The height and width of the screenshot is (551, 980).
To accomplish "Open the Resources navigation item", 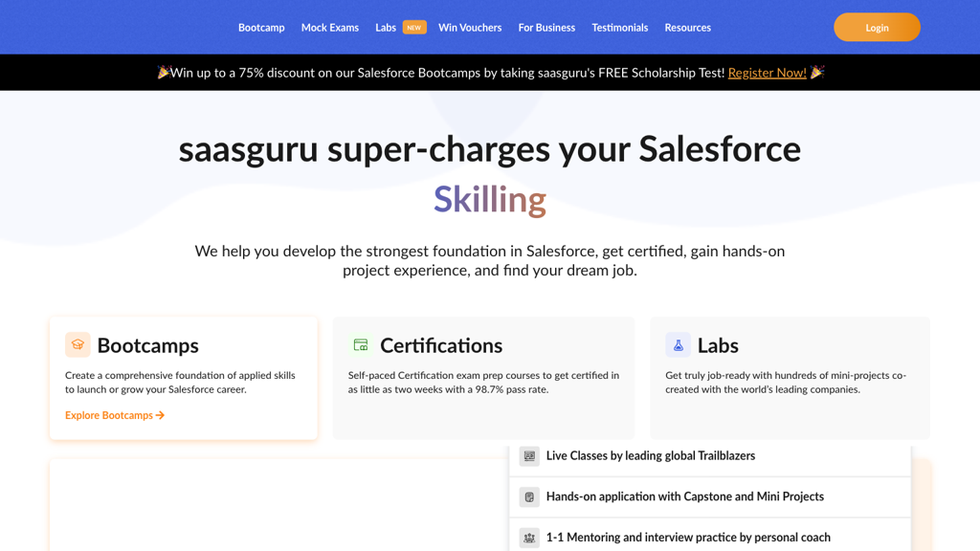I will tap(687, 28).
